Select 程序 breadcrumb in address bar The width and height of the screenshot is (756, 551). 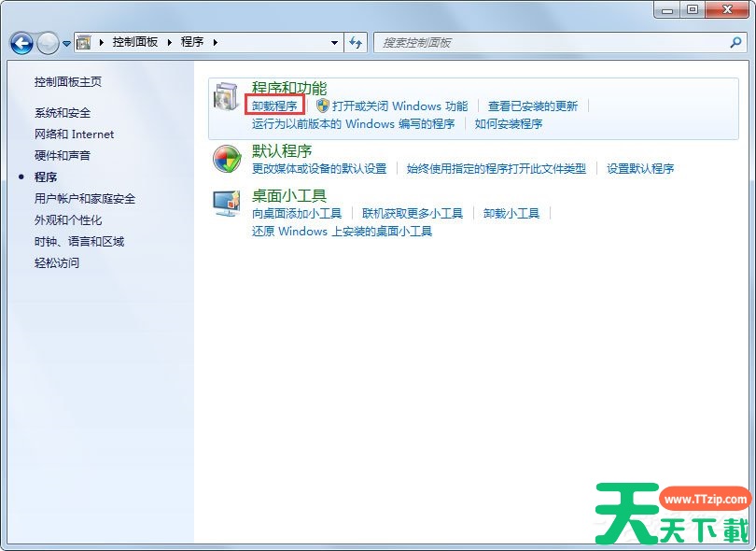[192, 42]
